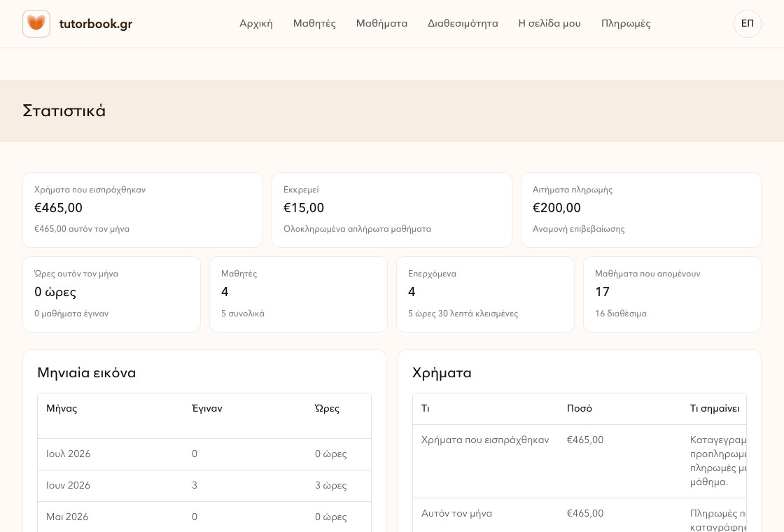Click the Έγιναν column header
Viewport: 784px width, 532px height.
point(206,409)
